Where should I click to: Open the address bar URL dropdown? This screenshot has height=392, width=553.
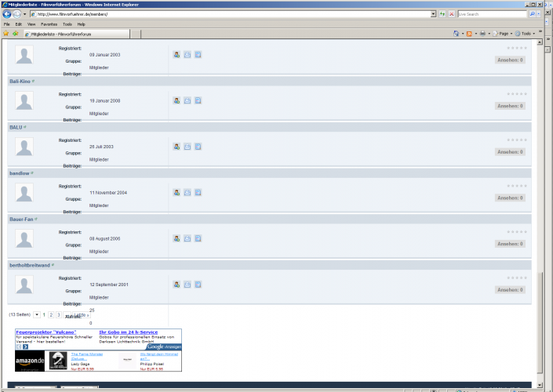tap(434, 14)
